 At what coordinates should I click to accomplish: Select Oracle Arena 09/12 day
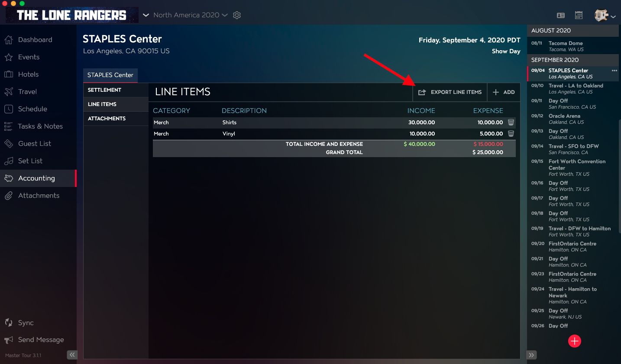point(573,119)
